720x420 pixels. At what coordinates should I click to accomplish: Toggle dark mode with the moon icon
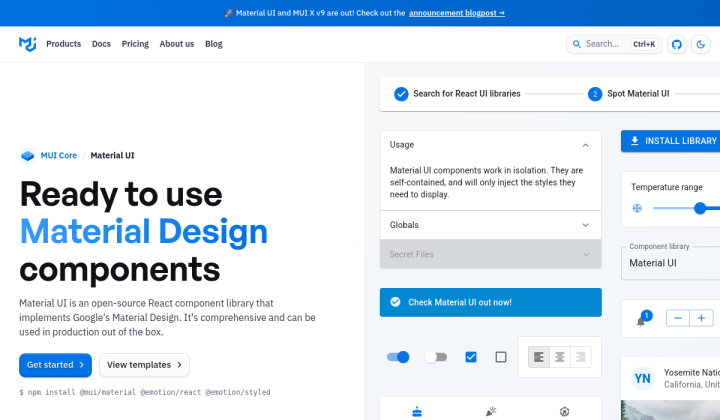point(701,45)
